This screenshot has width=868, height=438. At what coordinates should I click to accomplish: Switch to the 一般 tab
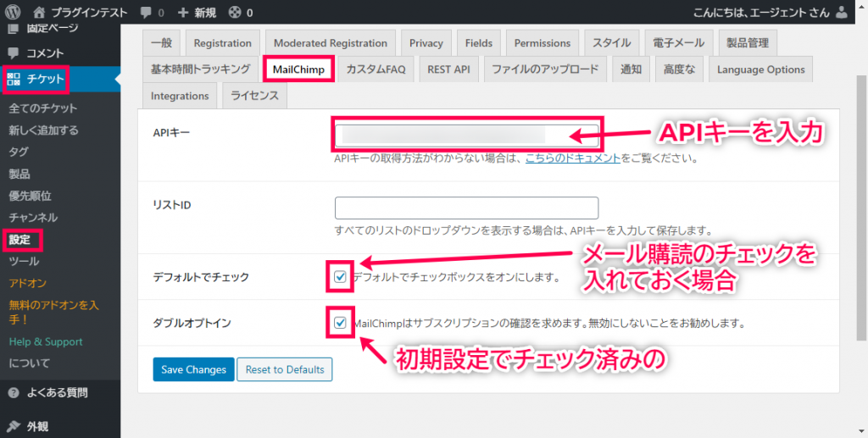pos(162,43)
